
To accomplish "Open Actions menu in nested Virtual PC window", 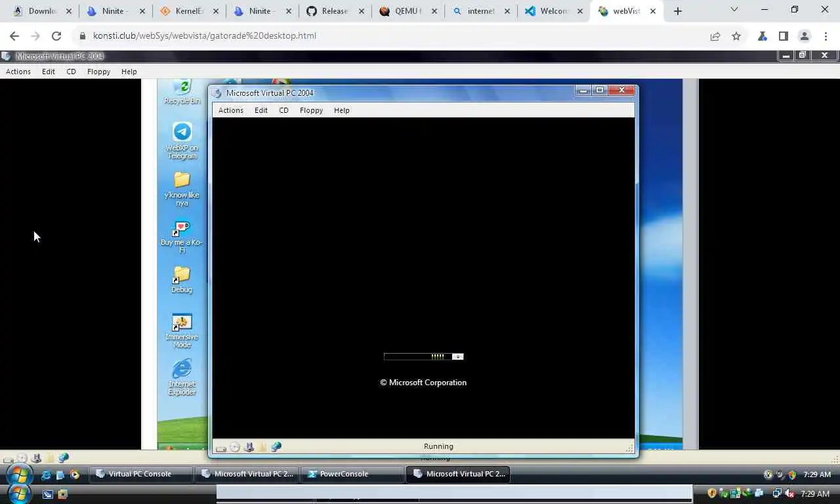I will tap(230, 110).
